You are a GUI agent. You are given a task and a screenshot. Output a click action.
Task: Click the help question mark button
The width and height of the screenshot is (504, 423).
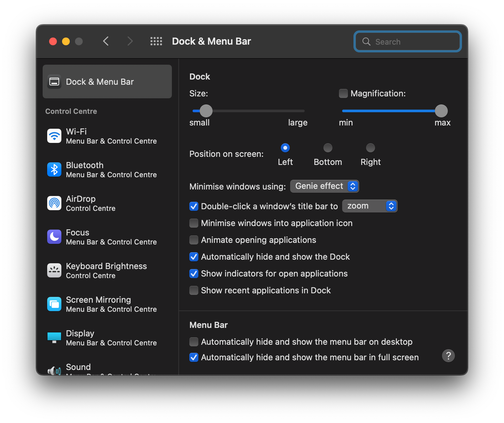(x=448, y=356)
